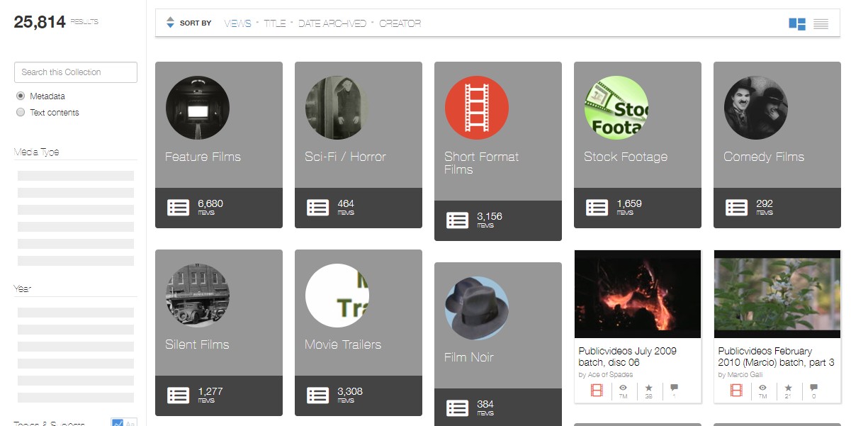The width and height of the screenshot is (868, 426).
Task: Toggle Topics & Subjects display checkbox
Action: tap(118, 422)
